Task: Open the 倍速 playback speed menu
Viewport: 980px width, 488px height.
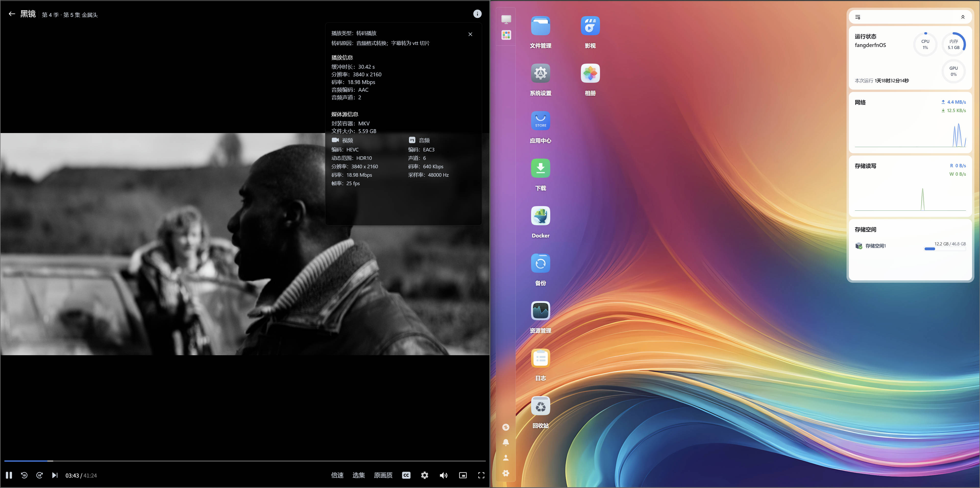Action: pos(337,475)
